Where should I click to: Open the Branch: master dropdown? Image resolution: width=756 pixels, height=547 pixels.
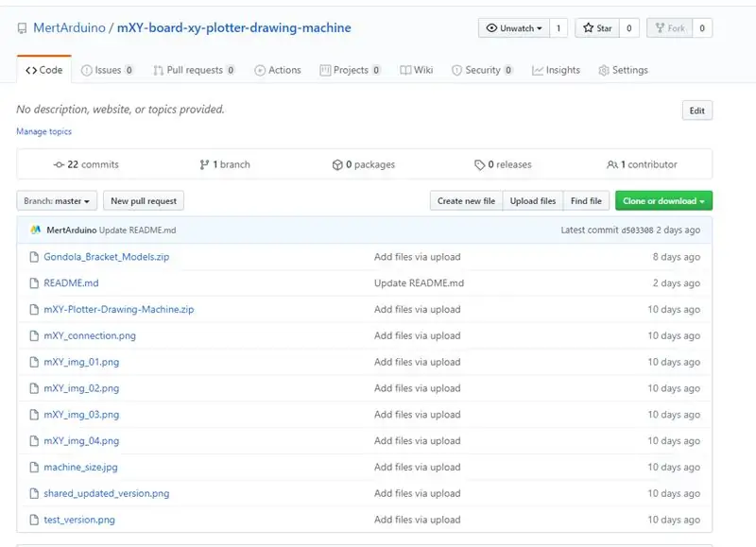point(57,201)
